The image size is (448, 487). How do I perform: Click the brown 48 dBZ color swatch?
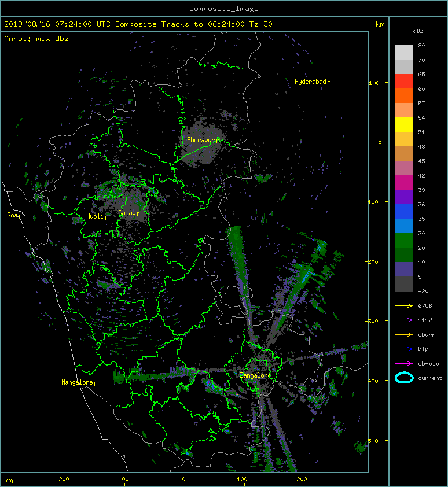point(404,153)
